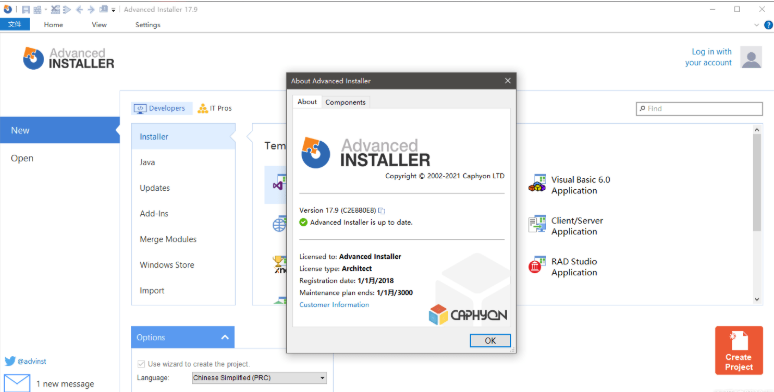Click the Build icon in quick access toolbar

37,9
